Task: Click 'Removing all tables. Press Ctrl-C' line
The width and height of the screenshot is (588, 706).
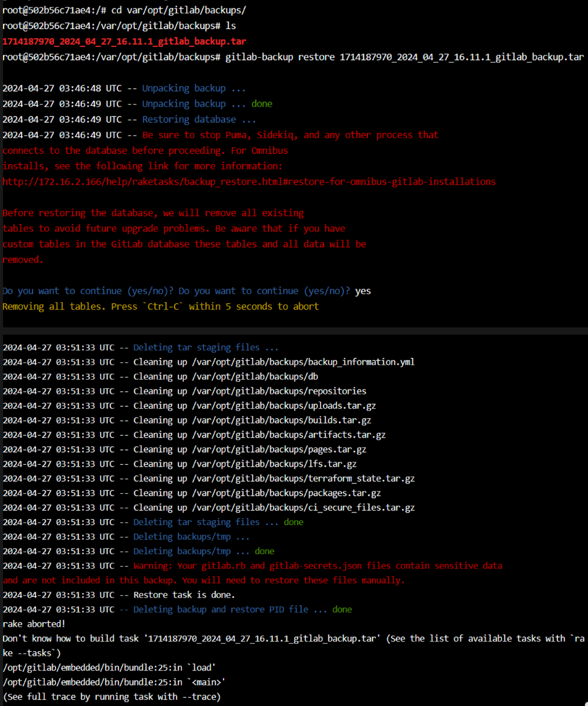Action: 161,307
